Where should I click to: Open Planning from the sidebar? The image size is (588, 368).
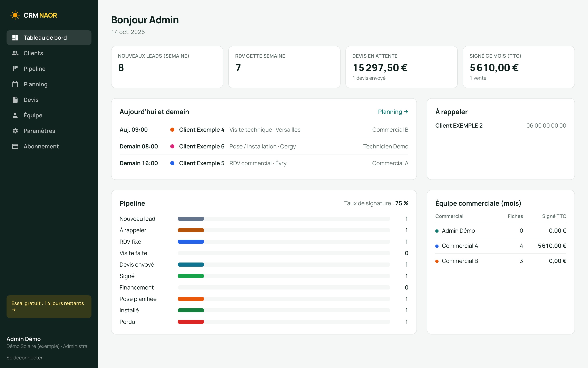pyautogui.click(x=49, y=84)
